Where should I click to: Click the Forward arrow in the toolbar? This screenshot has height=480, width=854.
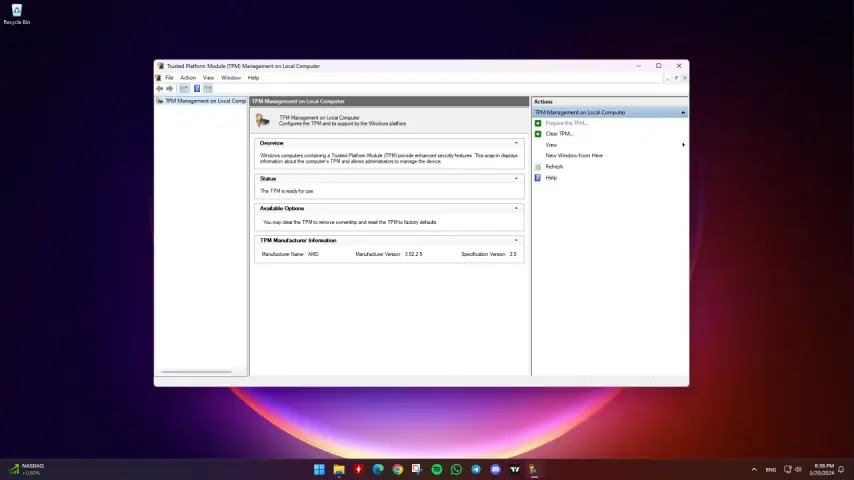(x=169, y=89)
